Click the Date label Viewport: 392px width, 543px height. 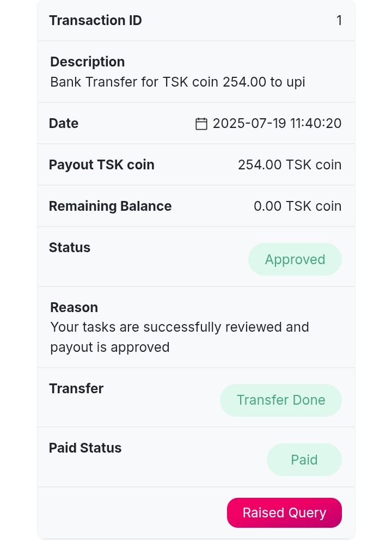click(x=64, y=124)
